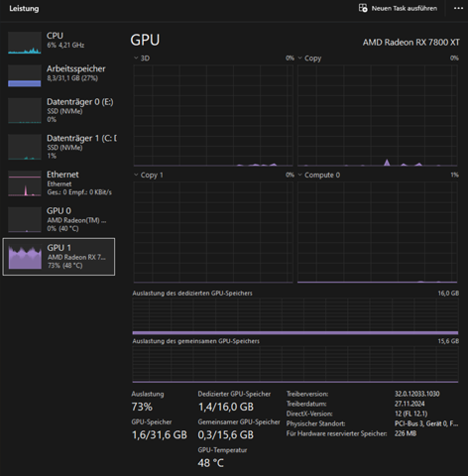This screenshot has height=476, width=468.
Task: Select GPU 1 AMD Radeon RX 7800 entry
Action: (58, 257)
